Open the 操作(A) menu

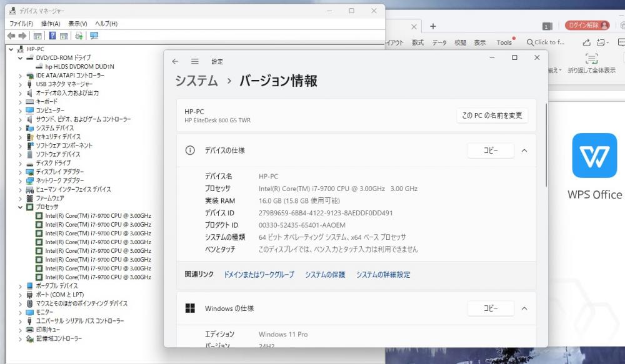point(51,24)
